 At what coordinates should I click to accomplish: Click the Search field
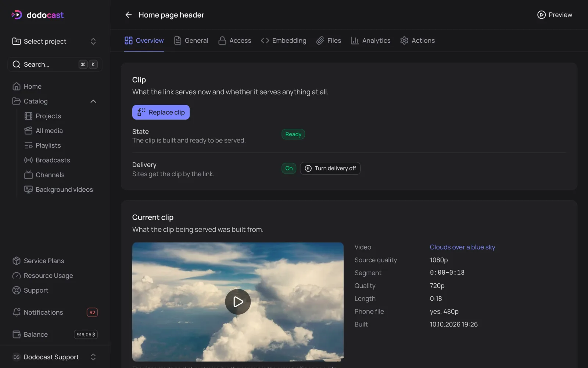point(55,64)
